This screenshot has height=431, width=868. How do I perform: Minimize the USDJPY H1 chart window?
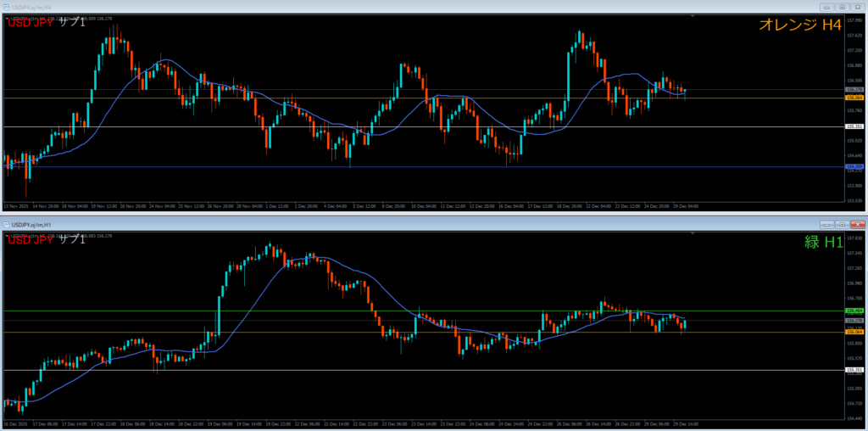pyautogui.click(x=826, y=224)
